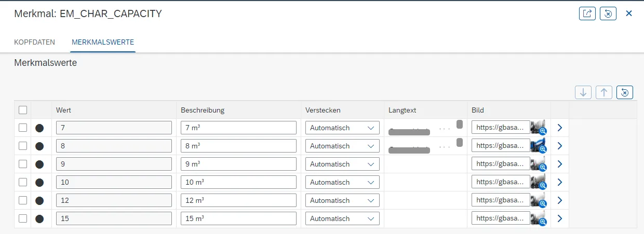The image size is (644, 234).
Task: Open details arrow for value 10 row
Action: click(559, 183)
